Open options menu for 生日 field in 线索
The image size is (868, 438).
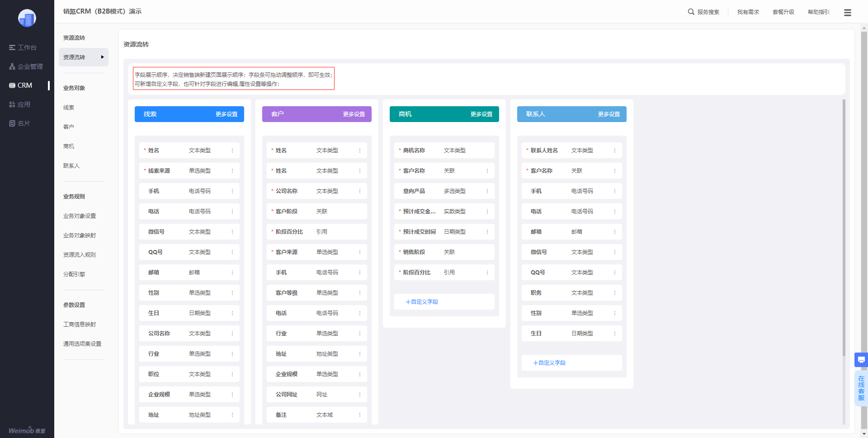232,313
